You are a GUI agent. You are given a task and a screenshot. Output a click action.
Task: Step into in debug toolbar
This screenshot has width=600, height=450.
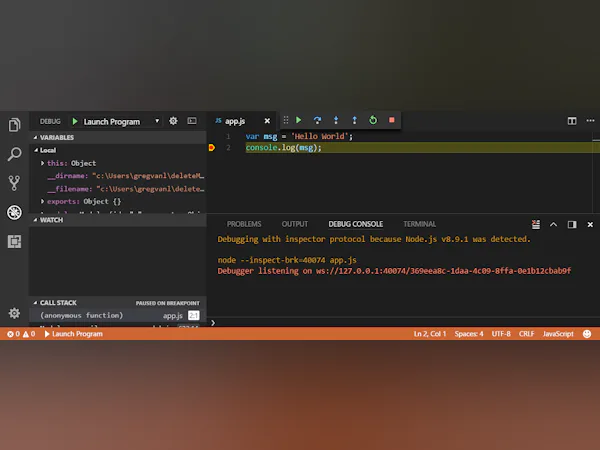pyautogui.click(x=336, y=120)
